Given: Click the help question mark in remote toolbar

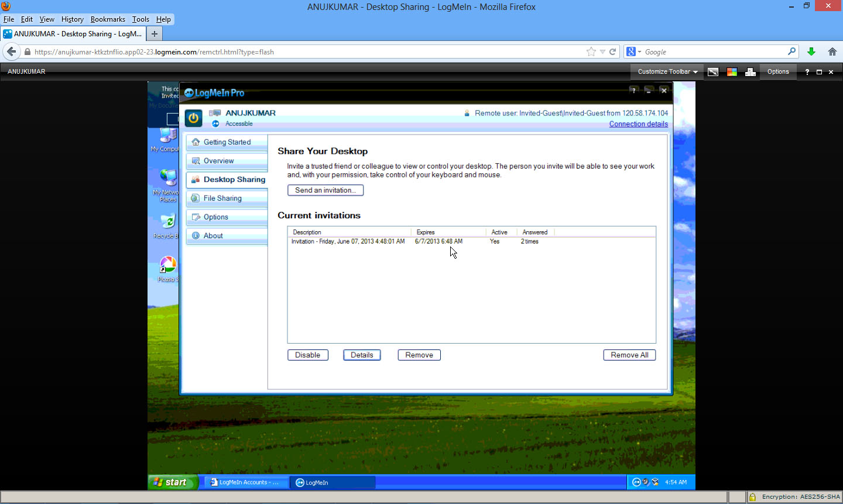Looking at the screenshot, I should click(807, 71).
